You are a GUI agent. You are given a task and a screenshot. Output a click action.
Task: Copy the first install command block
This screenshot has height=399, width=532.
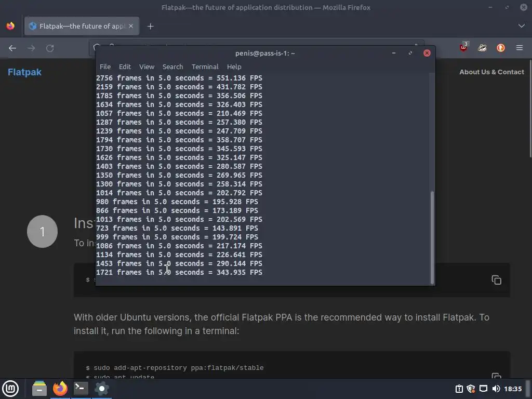(x=496, y=280)
